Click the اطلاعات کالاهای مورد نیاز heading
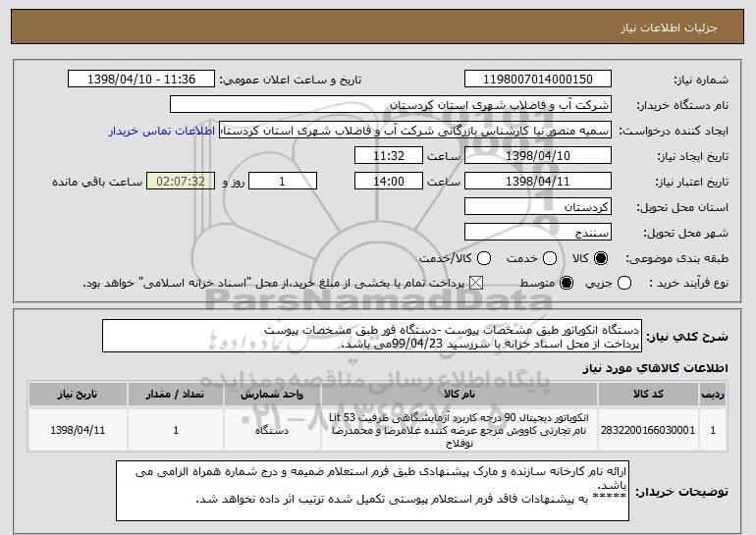 [655, 368]
